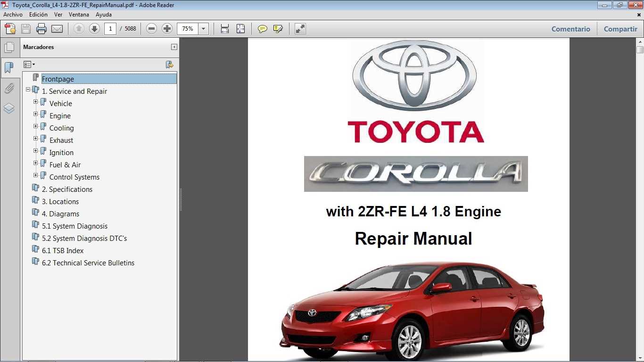Send the file by email icon
Screen dimensions: 644x362
(x=57, y=29)
